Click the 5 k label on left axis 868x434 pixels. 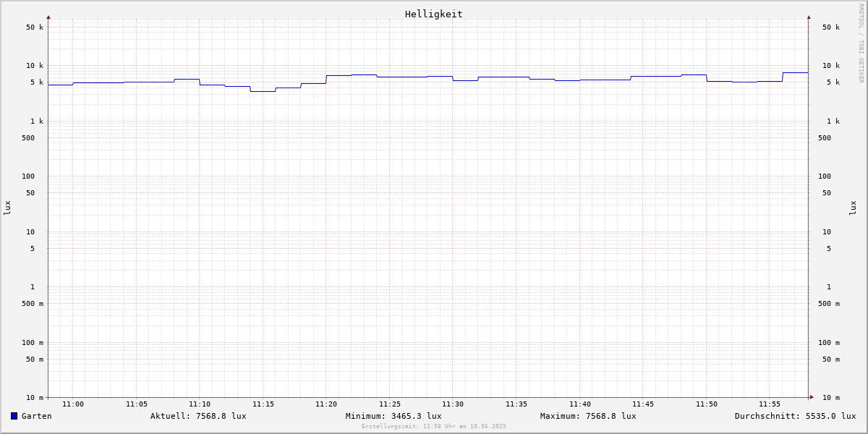point(37,82)
